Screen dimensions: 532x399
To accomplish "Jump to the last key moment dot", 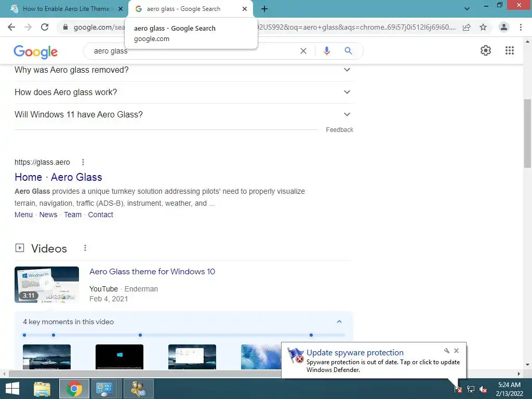I will [x=311, y=335].
